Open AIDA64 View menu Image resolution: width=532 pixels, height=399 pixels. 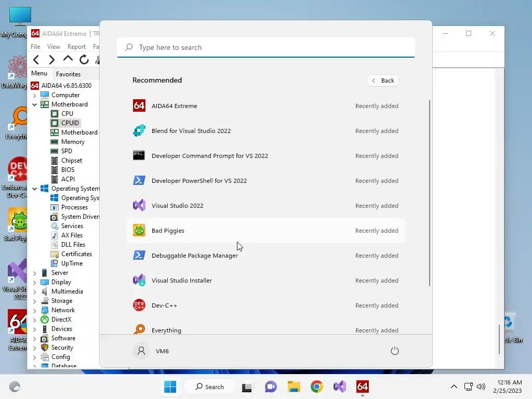coord(54,46)
